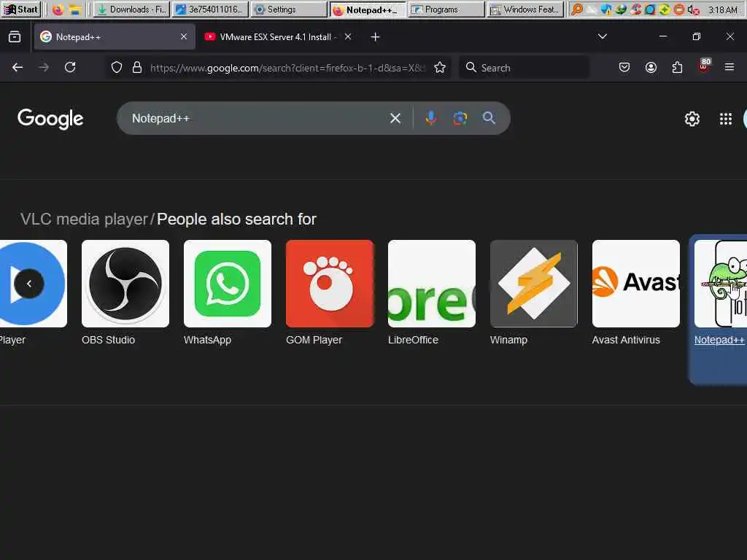Screen dimensions: 747x560
Task: Switch to Downloads taskbar window
Action: click(x=131, y=9)
